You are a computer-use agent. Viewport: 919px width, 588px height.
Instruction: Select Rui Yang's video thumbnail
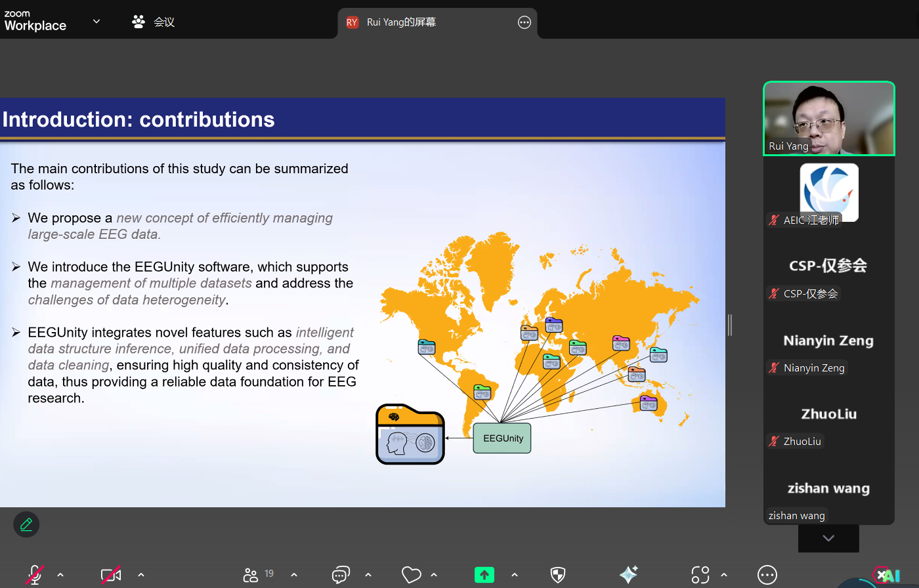[x=828, y=119]
